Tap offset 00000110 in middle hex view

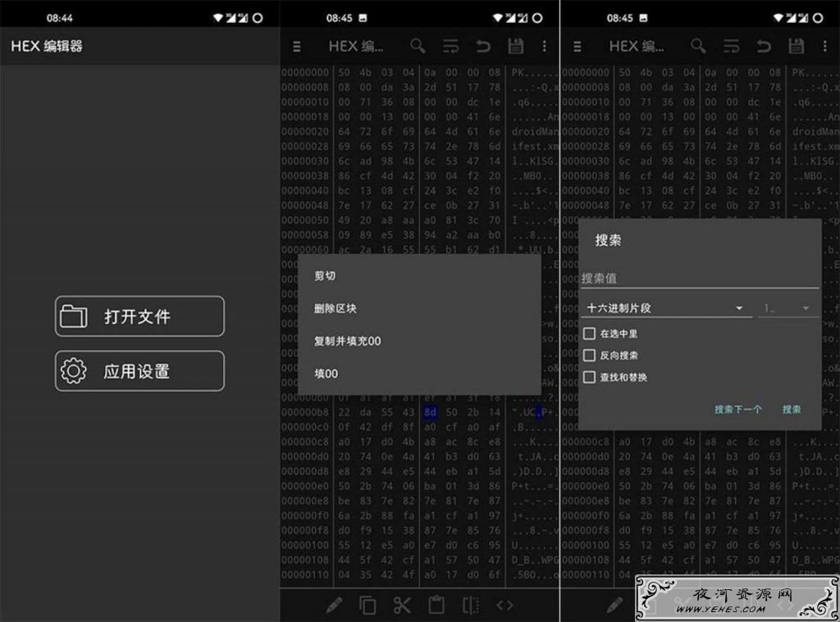click(305, 575)
